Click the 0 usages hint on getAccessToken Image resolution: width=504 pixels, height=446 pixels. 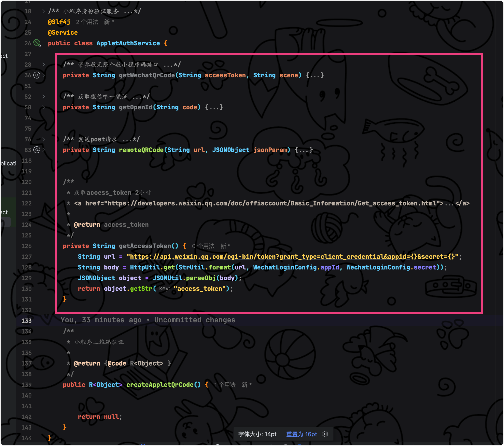click(203, 246)
